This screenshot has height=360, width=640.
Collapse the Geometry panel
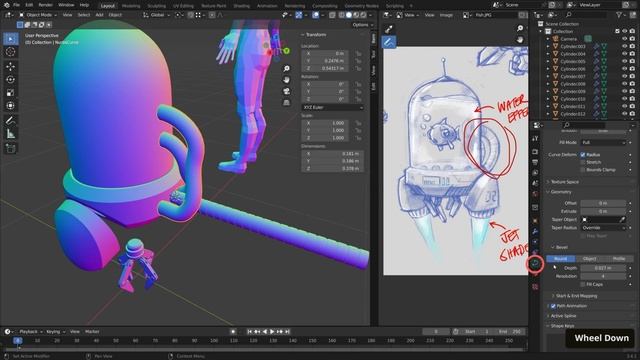pos(561,192)
